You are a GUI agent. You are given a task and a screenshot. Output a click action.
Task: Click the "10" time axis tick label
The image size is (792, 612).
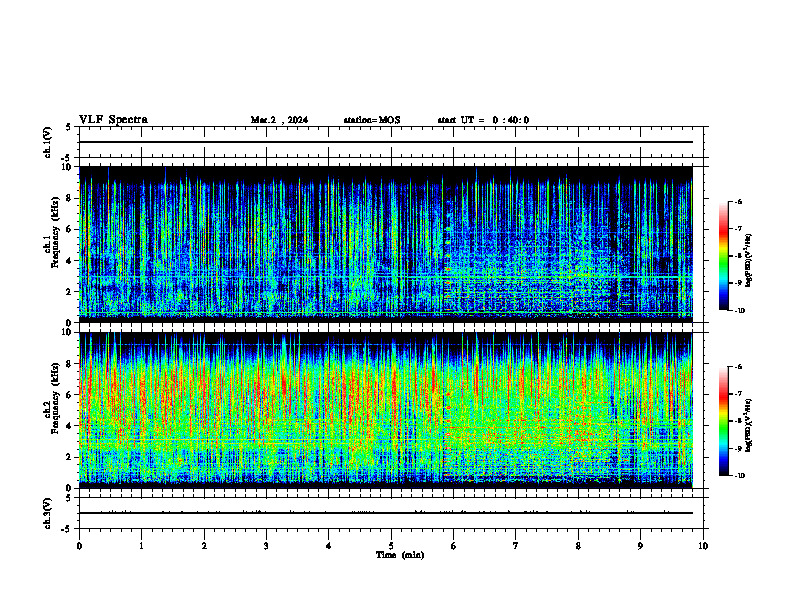(x=703, y=546)
